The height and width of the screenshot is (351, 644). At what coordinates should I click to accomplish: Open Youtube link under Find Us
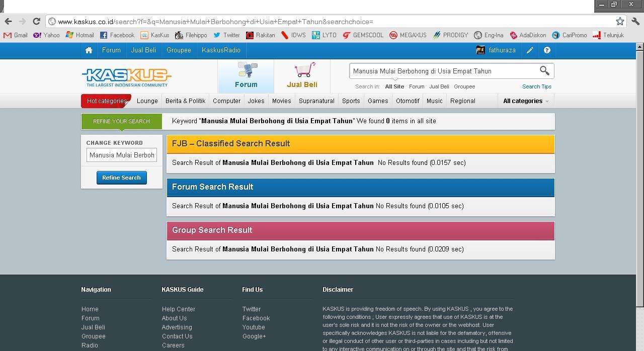[x=254, y=327]
